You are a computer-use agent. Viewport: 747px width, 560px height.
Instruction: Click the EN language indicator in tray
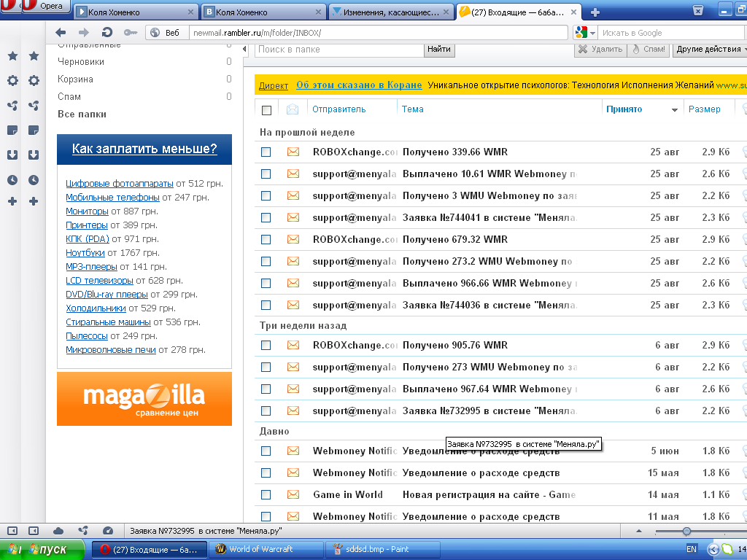(x=692, y=549)
